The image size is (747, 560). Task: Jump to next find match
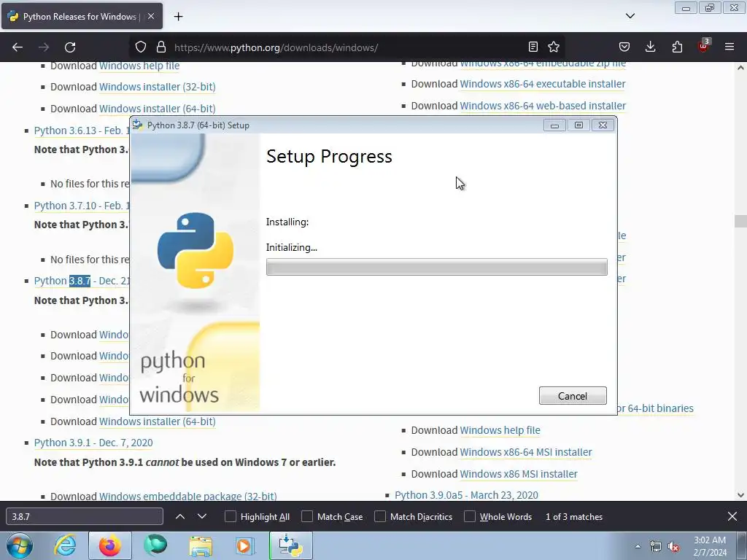pyautogui.click(x=202, y=517)
